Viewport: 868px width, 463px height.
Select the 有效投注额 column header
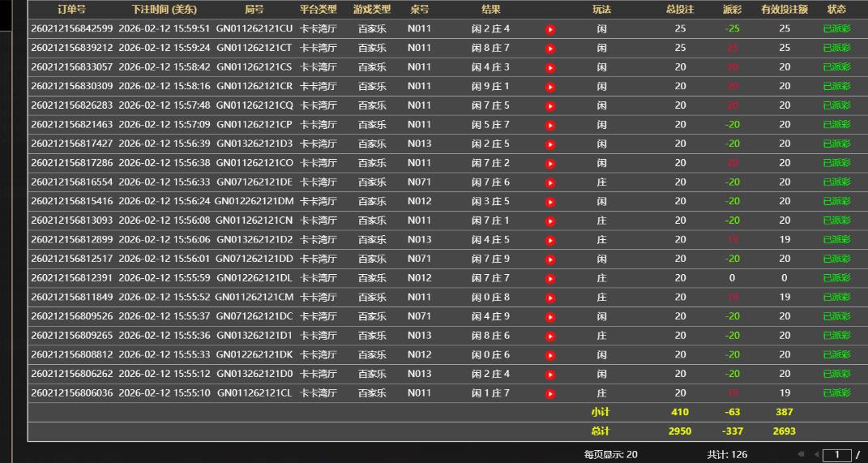tap(784, 10)
